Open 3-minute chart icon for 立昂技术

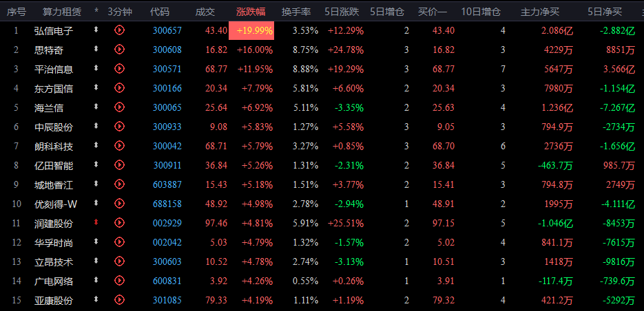pos(119,261)
